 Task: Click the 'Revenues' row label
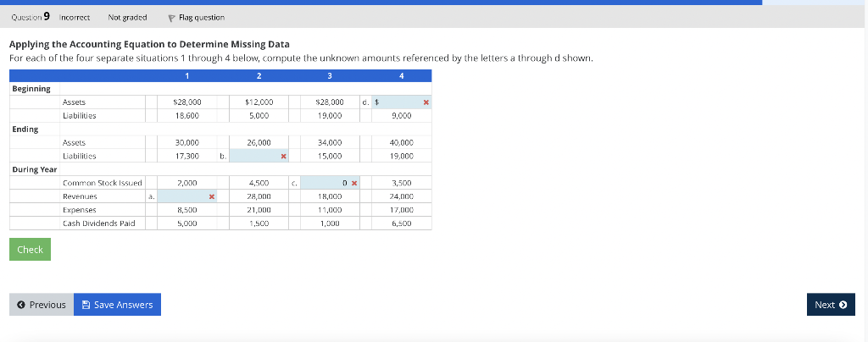point(80,196)
